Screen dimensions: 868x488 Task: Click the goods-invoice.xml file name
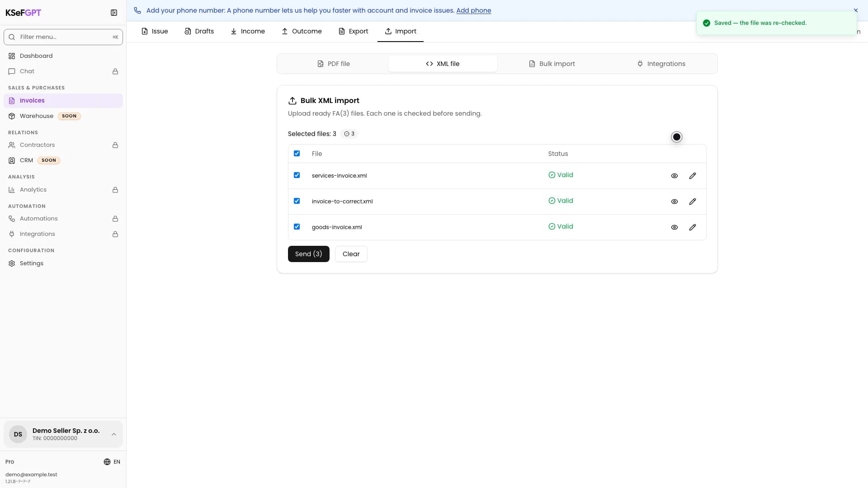(337, 227)
